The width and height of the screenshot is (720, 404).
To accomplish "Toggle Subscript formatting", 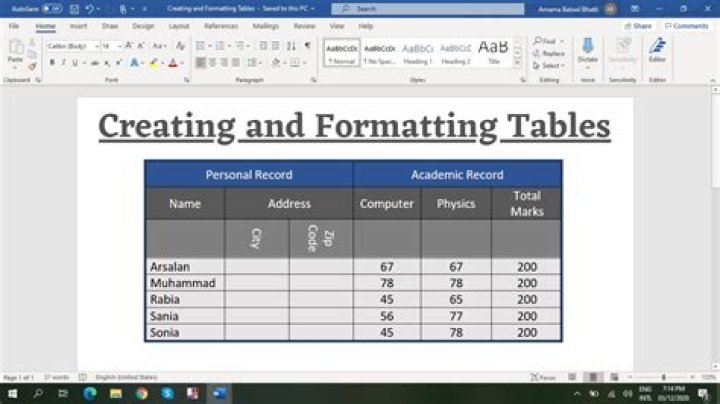I will click(x=107, y=63).
